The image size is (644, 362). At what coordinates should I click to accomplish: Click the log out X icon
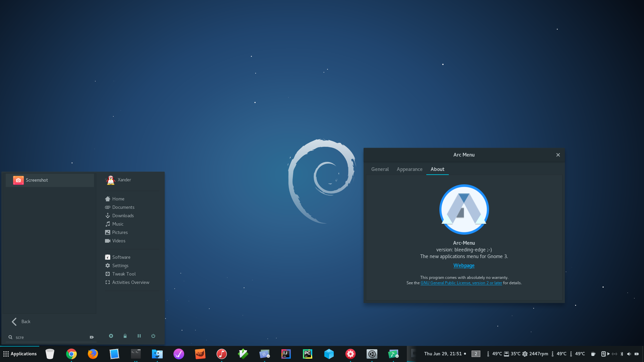(111, 336)
